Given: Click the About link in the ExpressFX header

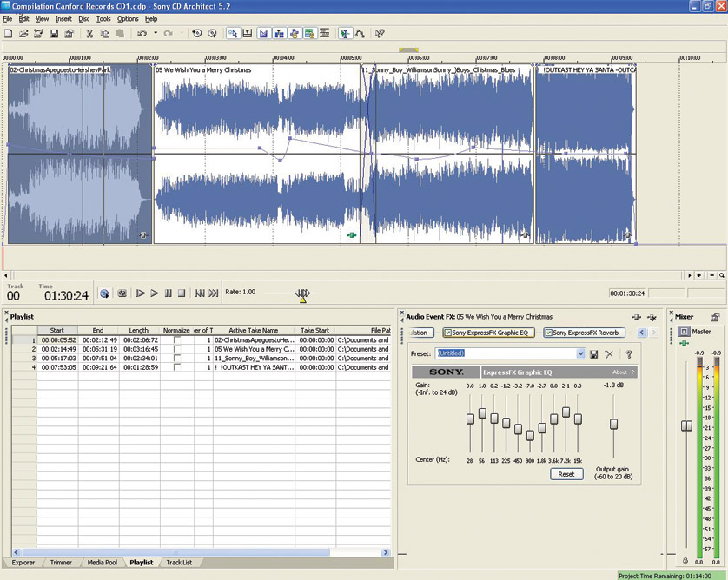Looking at the screenshot, I should coord(619,372).
